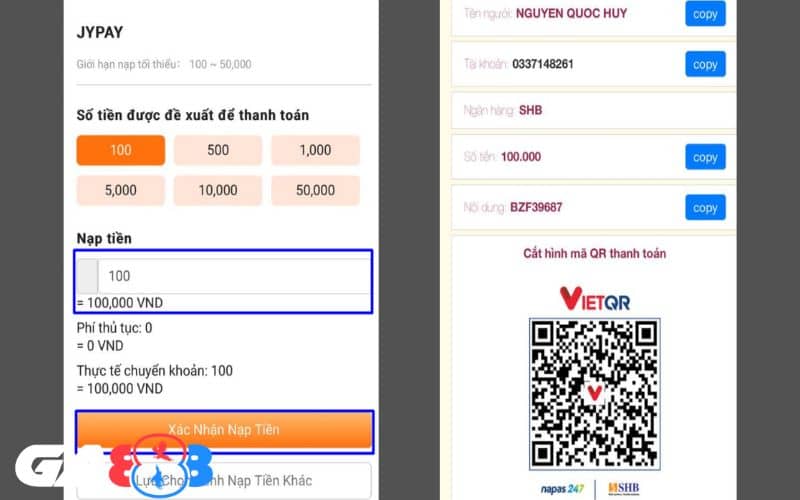The image size is (800, 500).
Task: Click the VietQR logo
Action: 594,298
